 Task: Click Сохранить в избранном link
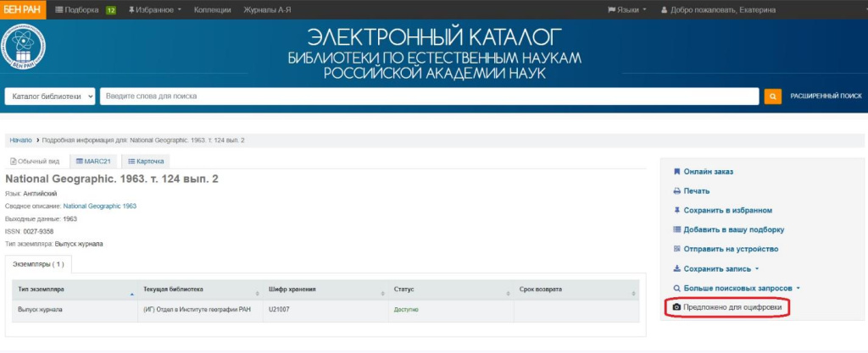point(727,211)
